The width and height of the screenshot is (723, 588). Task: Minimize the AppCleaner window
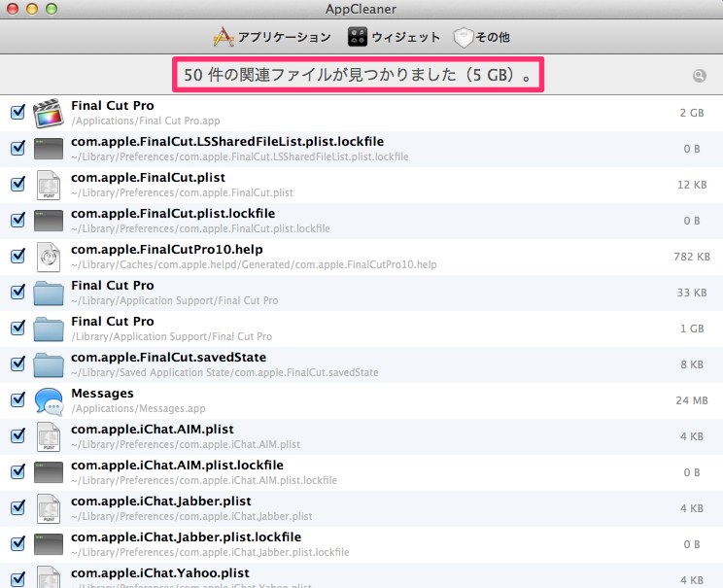point(32,9)
